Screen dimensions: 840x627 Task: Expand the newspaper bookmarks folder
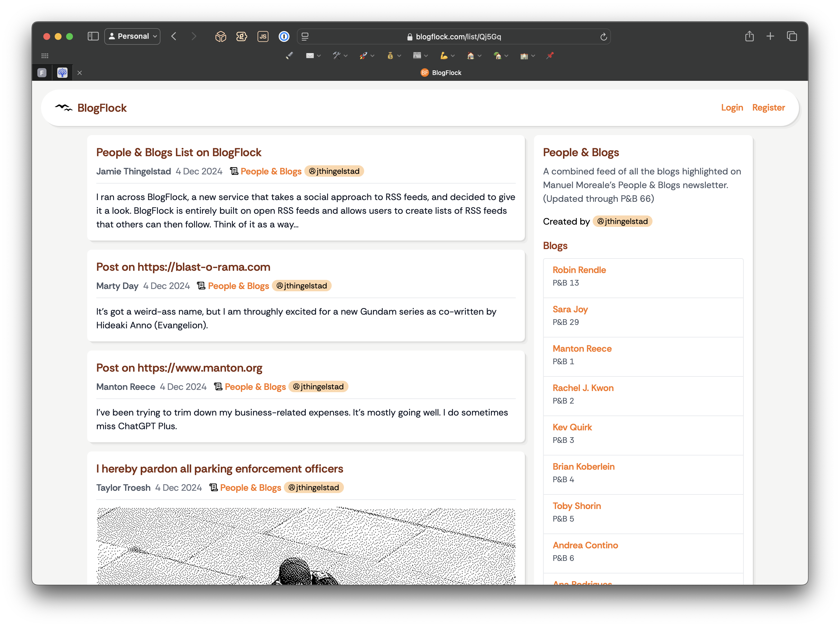click(420, 56)
